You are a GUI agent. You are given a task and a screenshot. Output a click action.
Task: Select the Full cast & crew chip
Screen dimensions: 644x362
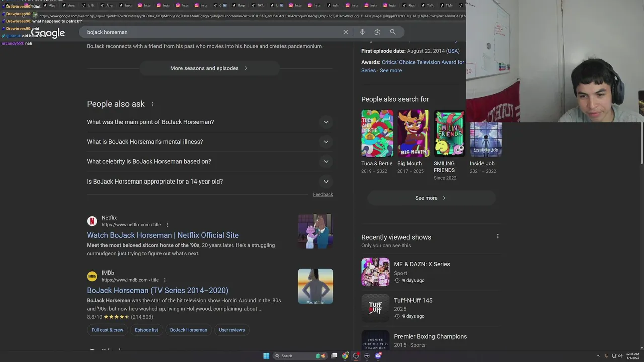107,330
